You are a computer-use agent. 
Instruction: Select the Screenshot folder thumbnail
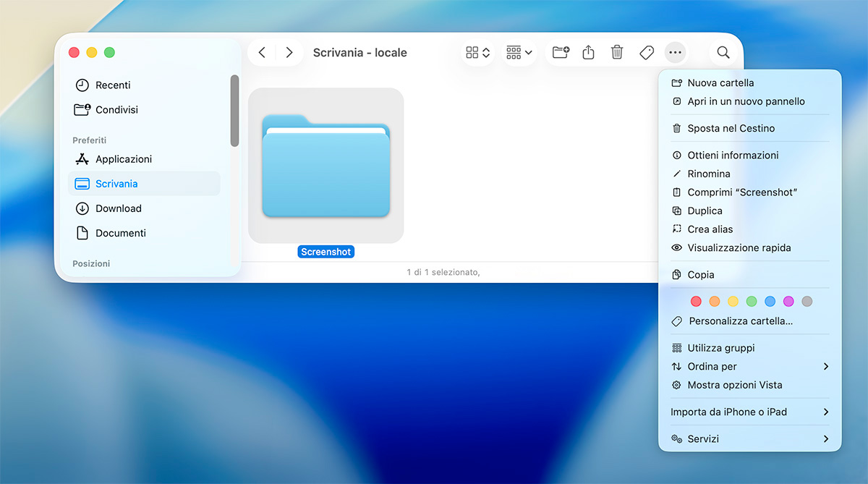[325, 166]
